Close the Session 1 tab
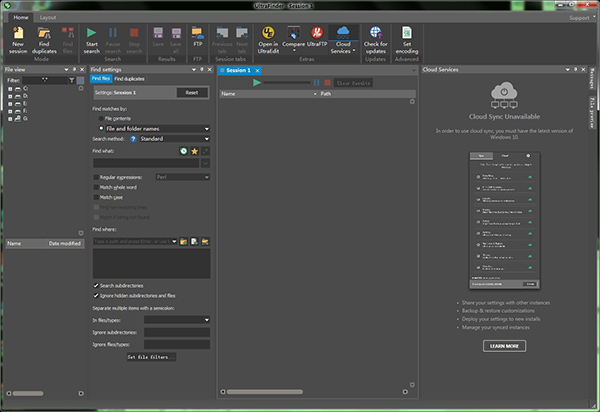The height and width of the screenshot is (412, 600). tap(258, 70)
